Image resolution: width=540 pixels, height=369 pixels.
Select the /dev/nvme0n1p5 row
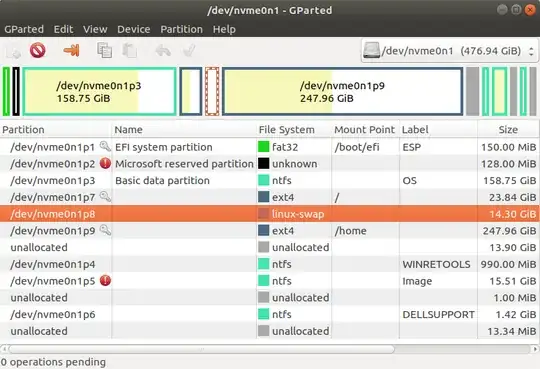[x=270, y=281]
